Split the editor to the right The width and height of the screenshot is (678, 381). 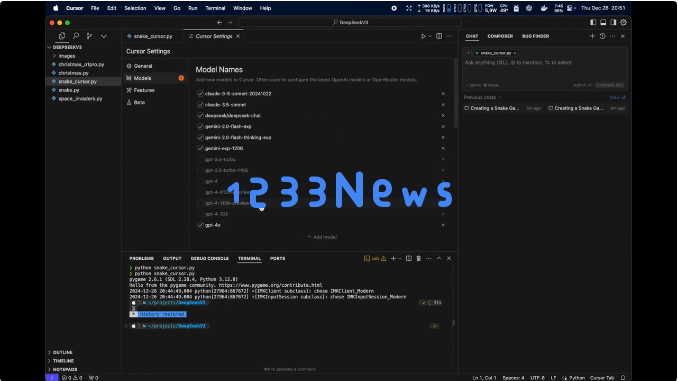[439, 36]
